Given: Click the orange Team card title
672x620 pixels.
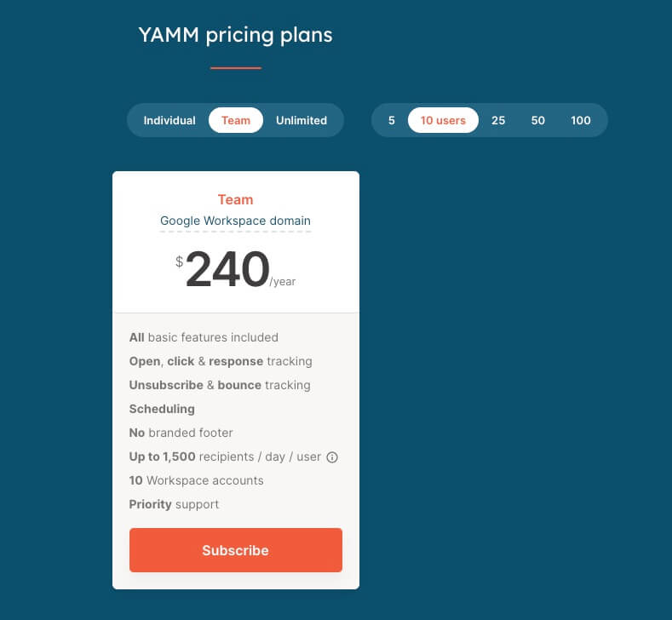Looking at the screenshot, I should tap(235, 199).
